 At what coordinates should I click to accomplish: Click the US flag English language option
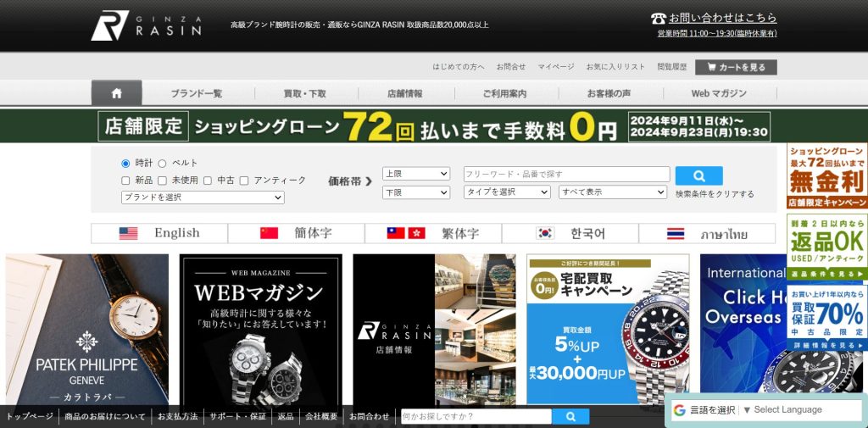click(159, 233)
